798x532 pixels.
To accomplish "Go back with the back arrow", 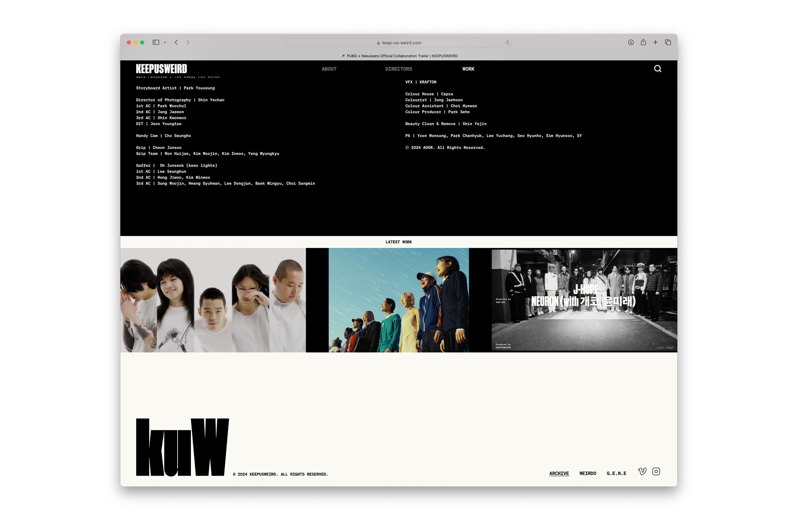I will click(177, 43).
